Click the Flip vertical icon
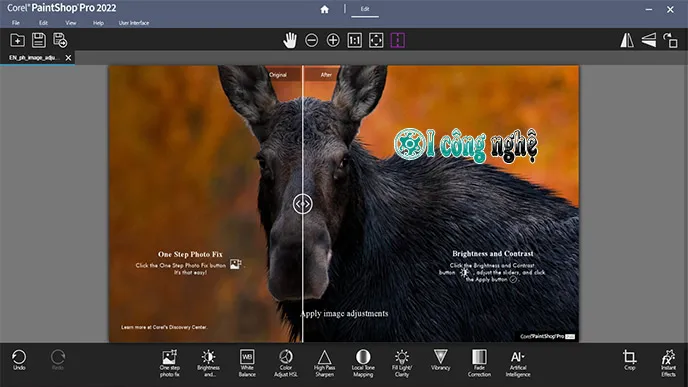 click(x=649, y=40)
